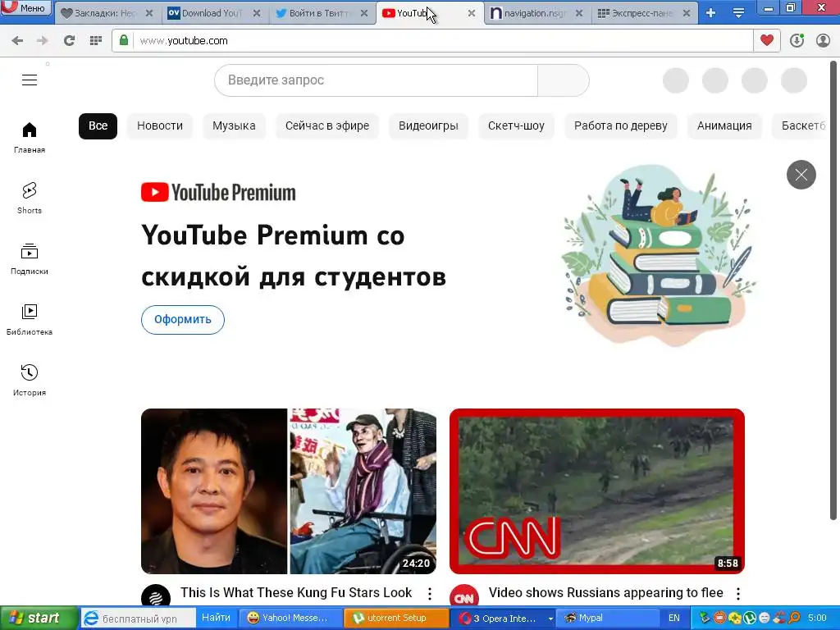Screen dimensions: 840x630
Task: Go back with the back arrow
Action: pos(17,41)
